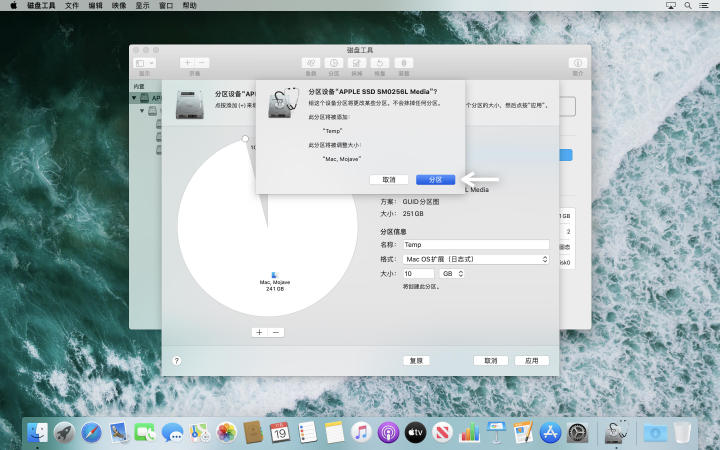Image resolution: width=720 pixels, height=450 pixels.
Task: Click the remove volume minus toolbar button
Action: tap(202, 63)
